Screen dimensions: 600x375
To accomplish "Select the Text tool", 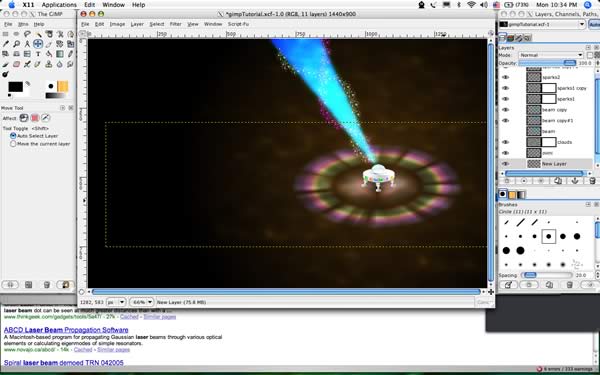I will pyautogui.click(x=38, y=54).
